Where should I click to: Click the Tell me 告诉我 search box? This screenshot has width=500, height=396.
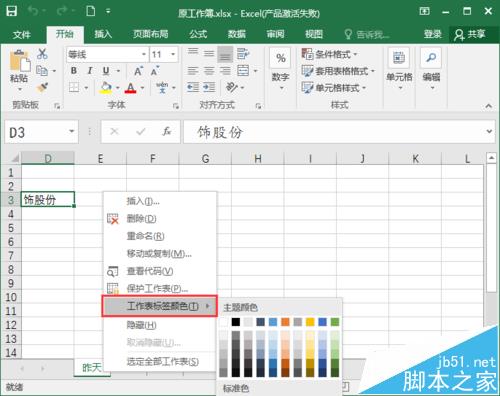[367, 34]
